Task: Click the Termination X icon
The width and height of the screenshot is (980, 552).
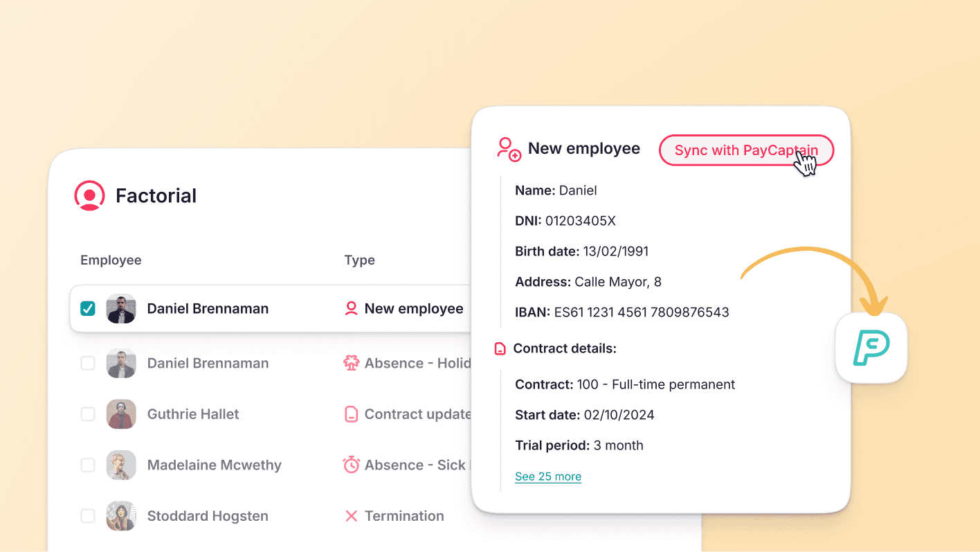Action: click(x=352, y=515)
